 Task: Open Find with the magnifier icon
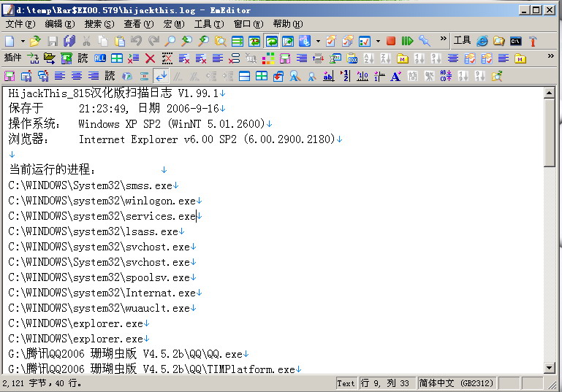[x=170, y=41]
